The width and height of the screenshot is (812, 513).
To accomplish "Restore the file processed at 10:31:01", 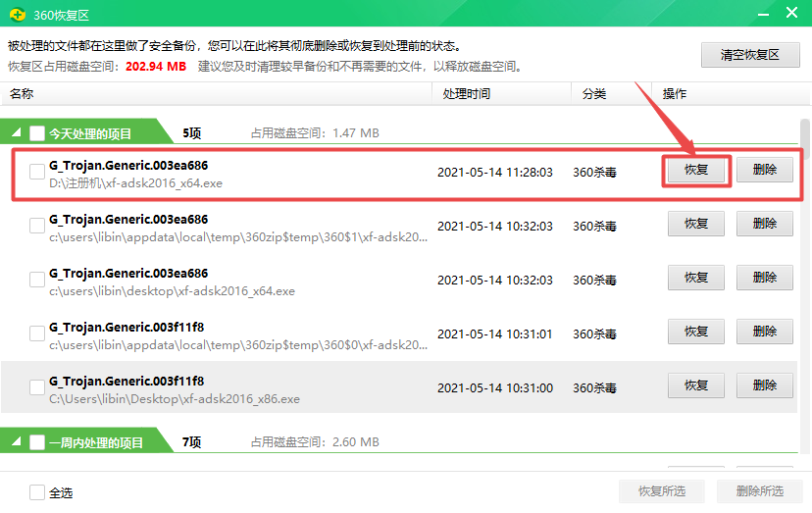I will tap(696, 332).
